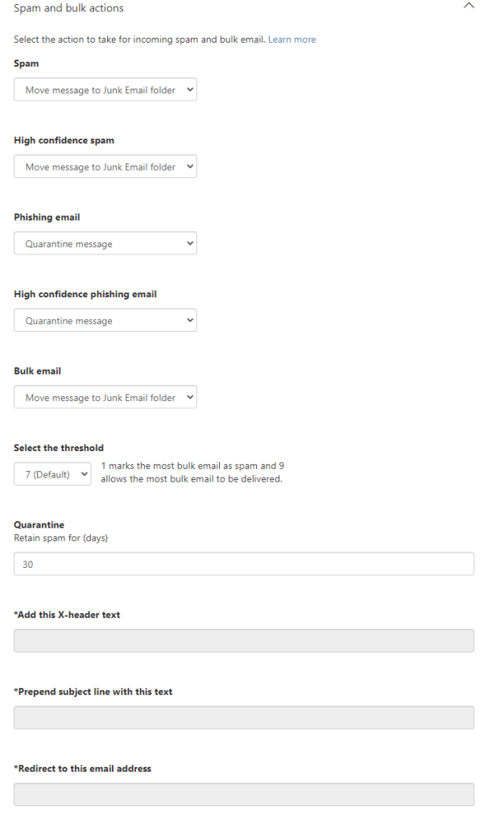Open the Phishing email action dropdown
Screen dimensions: 504x824
[x=105, y=244]
